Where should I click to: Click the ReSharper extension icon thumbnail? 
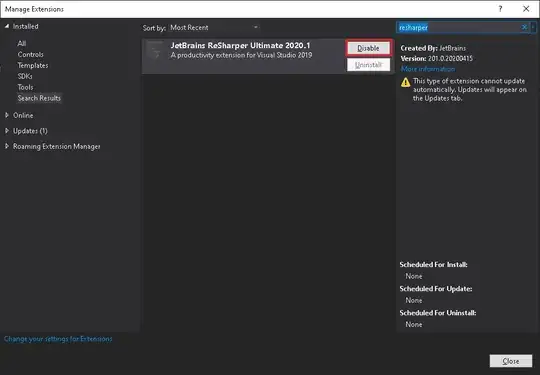155,51
